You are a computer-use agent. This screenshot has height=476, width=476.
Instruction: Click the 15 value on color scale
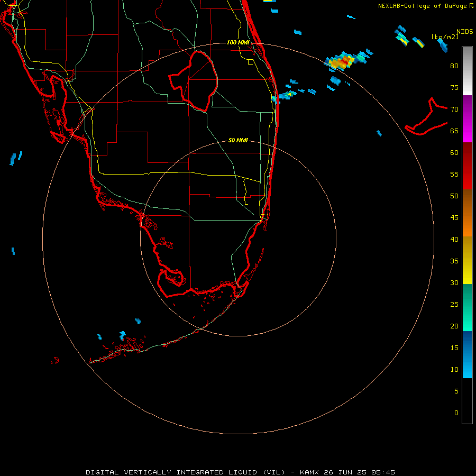click(x=454, y=348)
